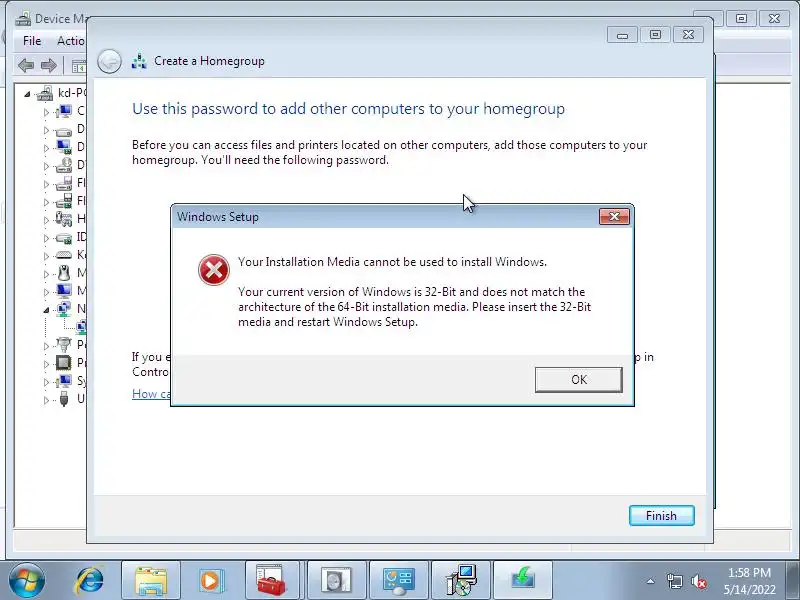Open the Windows Start menu orb
The width and height of the screenshot is (800, 600).
(26, 581)
